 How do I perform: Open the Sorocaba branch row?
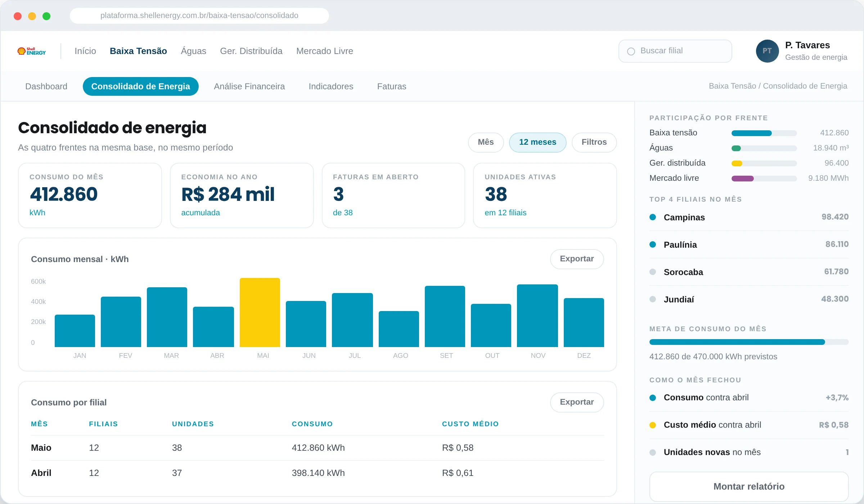pos(749,272)
